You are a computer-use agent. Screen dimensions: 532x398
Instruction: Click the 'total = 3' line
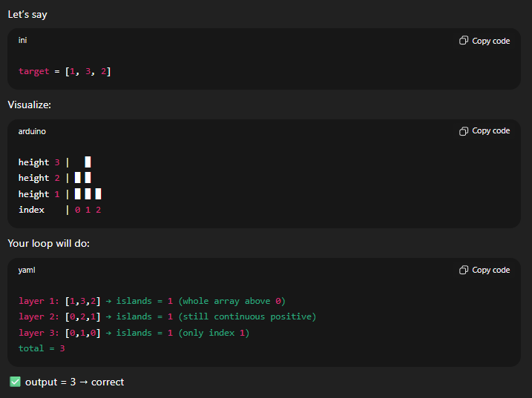pos(42,348)
